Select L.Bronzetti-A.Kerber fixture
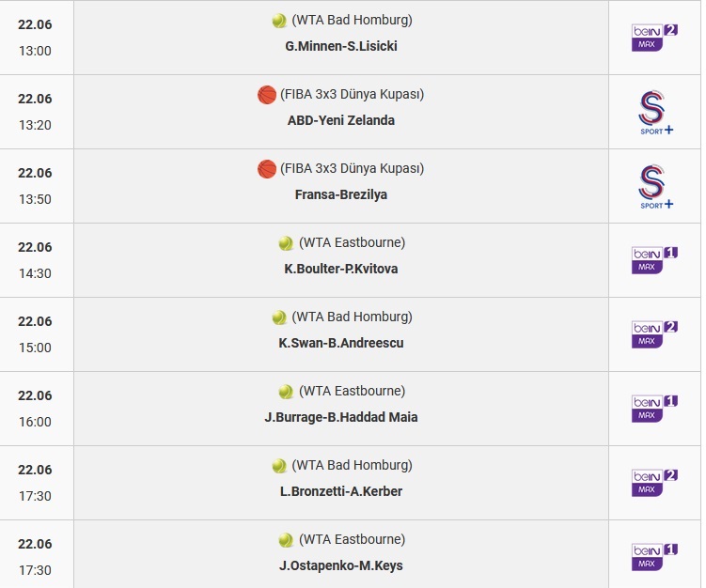 (x=341, y=492)
